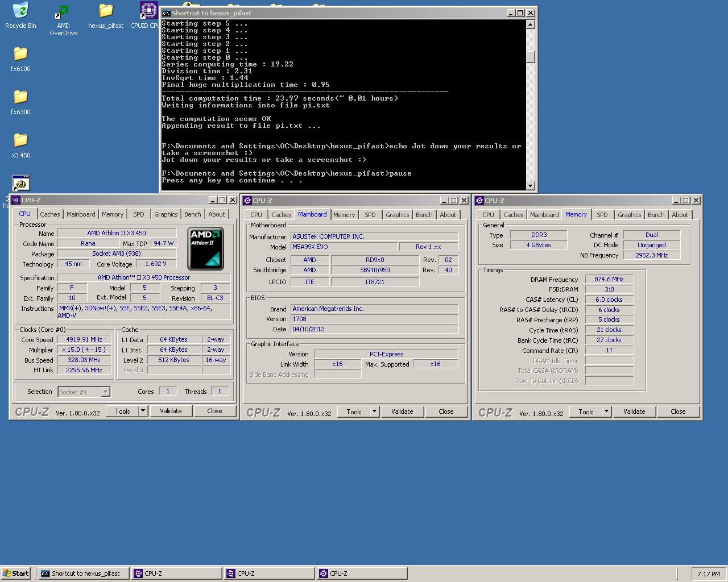The height and width of the screenshot is (582, 728).
Task: Select the first CPU-Z taskbar button
Action: point(176,573)
